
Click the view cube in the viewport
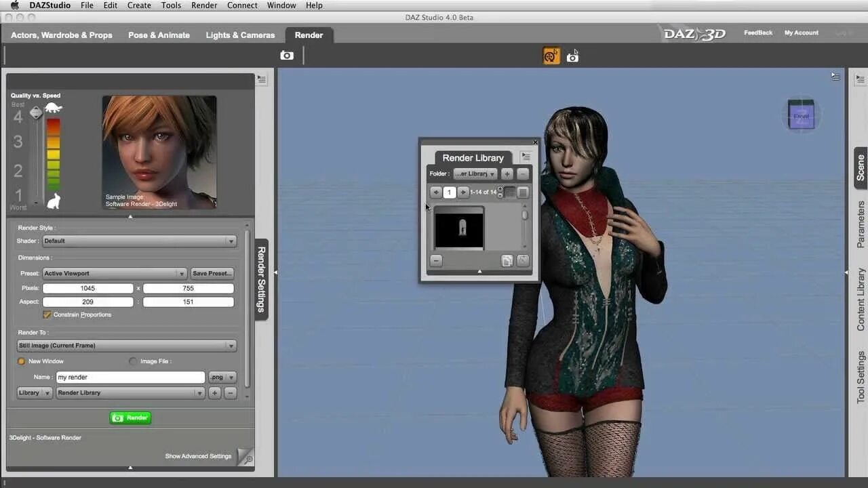click(x=801, y=115)
